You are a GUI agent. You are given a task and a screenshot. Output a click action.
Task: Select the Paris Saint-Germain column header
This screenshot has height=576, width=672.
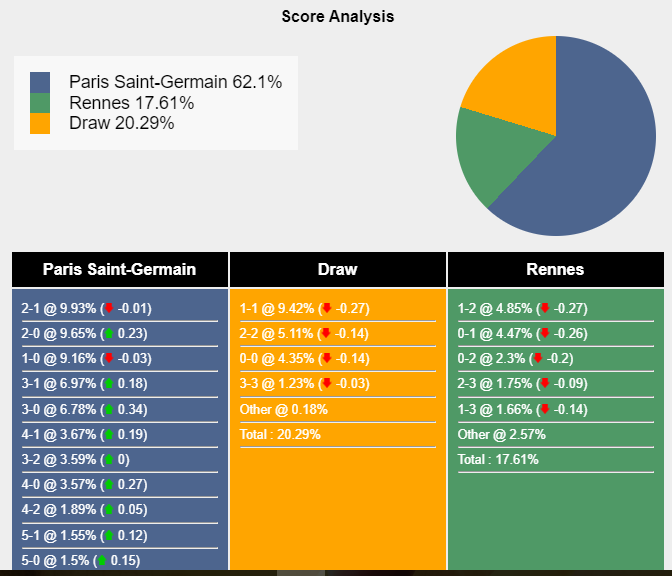[120, 270]
